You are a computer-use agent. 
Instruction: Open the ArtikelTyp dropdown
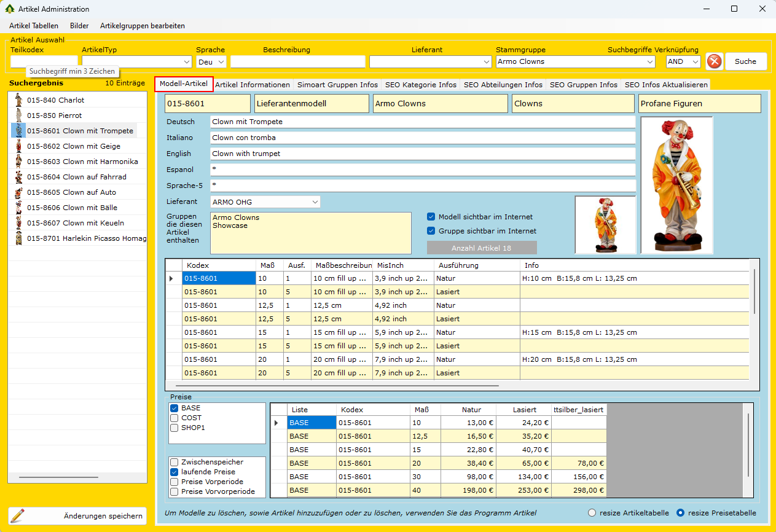coord(187,62)
